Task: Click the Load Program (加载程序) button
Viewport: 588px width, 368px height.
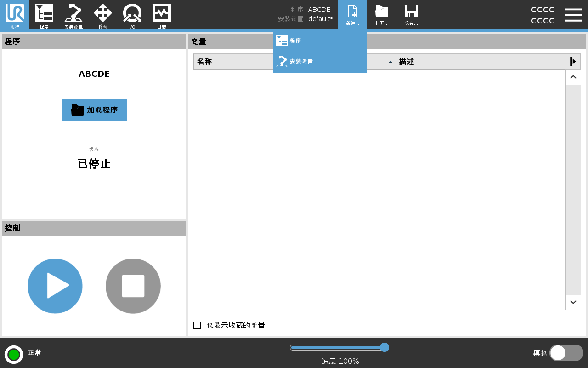Action: click(94, 110)
